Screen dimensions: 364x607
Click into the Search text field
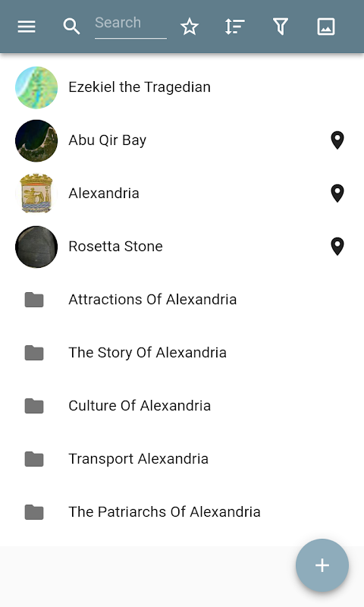coord(130,27)
